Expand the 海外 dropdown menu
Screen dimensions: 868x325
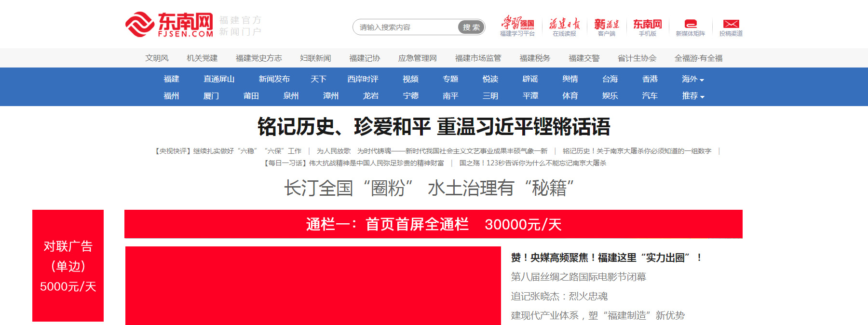692,79
